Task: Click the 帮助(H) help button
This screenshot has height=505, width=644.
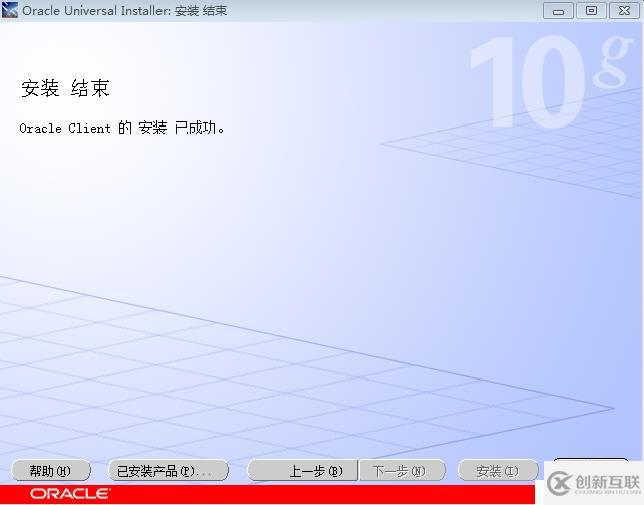Action: pos(51,471)
